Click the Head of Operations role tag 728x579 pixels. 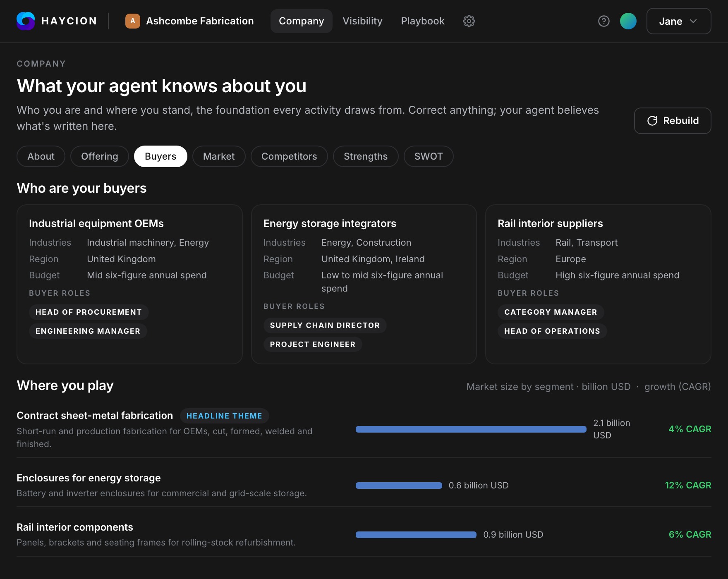552,331
